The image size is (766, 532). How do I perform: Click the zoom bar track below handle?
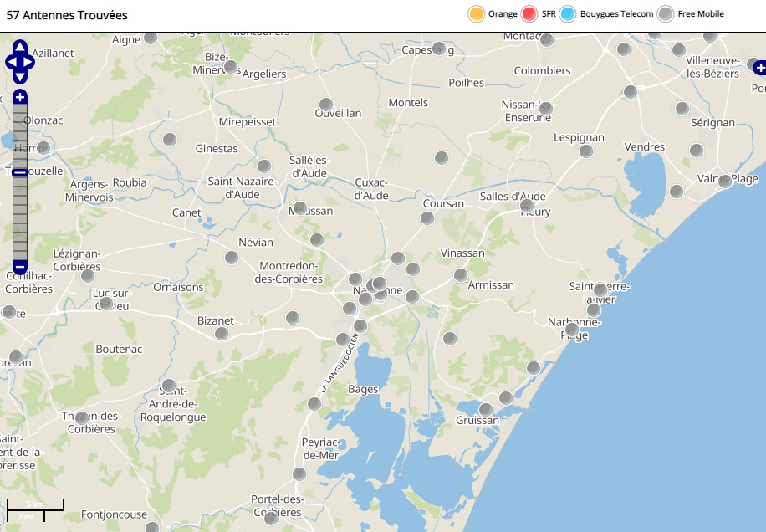point(20,217)
